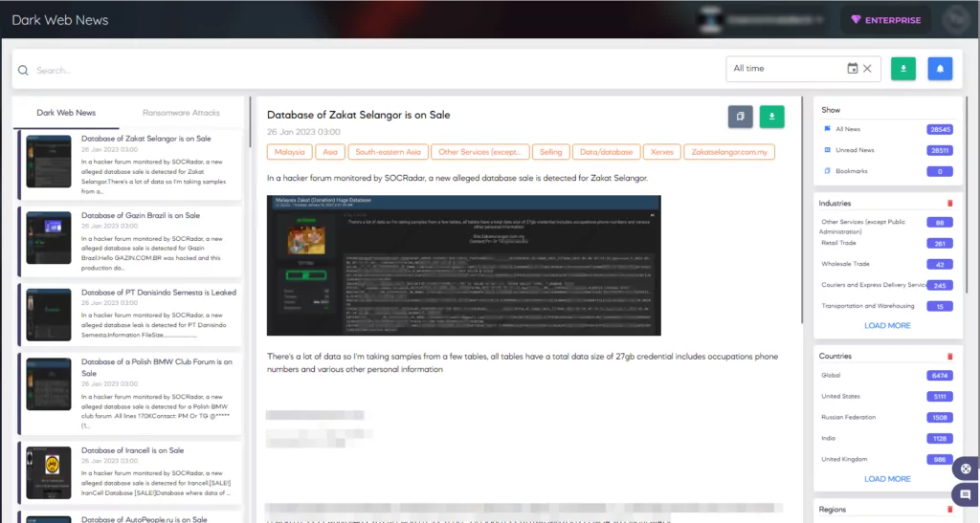980x523 pixels.
Task: Select the Xerxes tag
Action: pyautogui.click(x=662, y=152)
